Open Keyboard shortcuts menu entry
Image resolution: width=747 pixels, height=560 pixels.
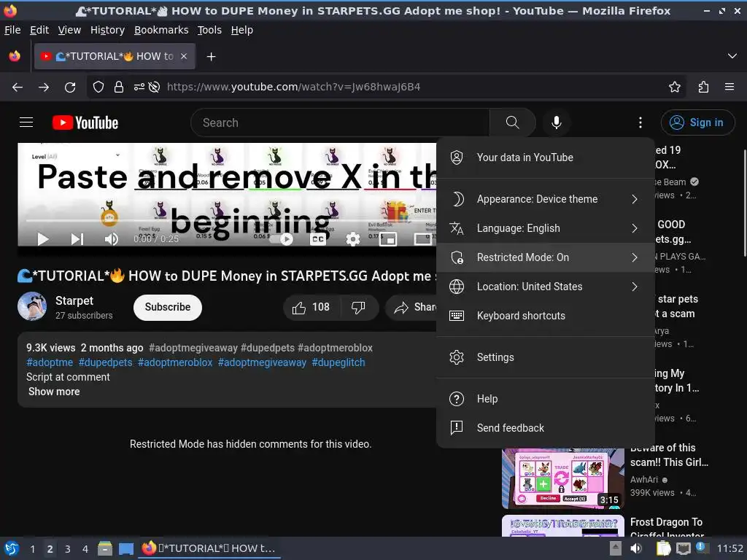[x=546, y=315]
